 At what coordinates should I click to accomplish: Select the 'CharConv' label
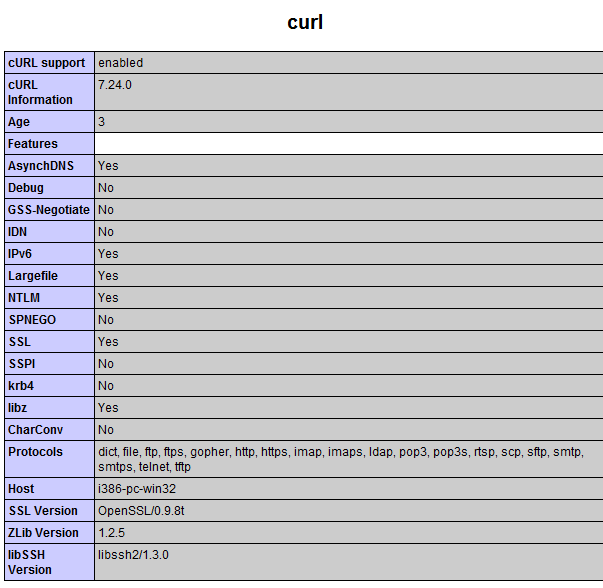point(35,430)
